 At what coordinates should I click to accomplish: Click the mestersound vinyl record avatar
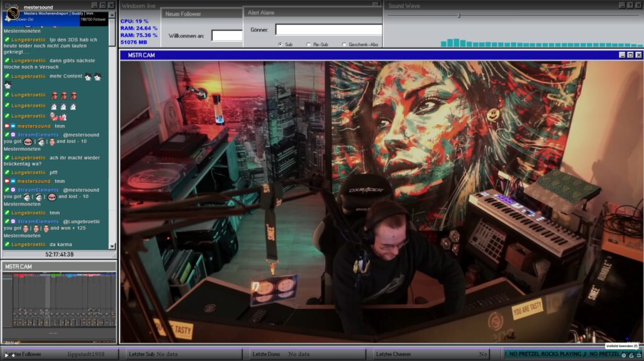tap(13, 13)
